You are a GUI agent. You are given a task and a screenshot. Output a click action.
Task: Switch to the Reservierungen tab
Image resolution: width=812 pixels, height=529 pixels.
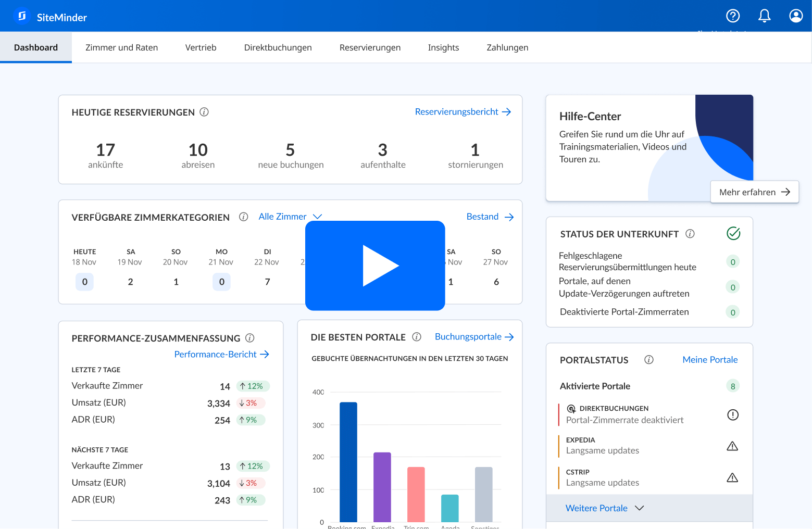(x=370, y=48)
